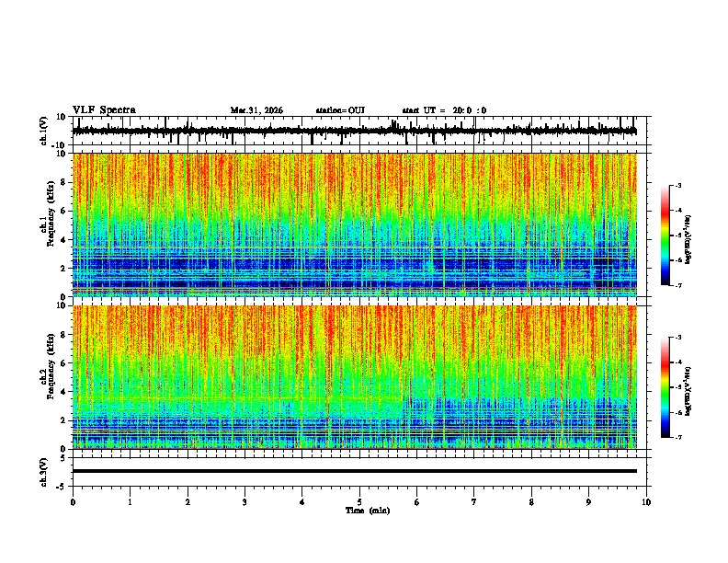Viewport: 728px width, 563px height.
Task: Click the ch.1 PSD color scale bar
Action: pos(665,236)
